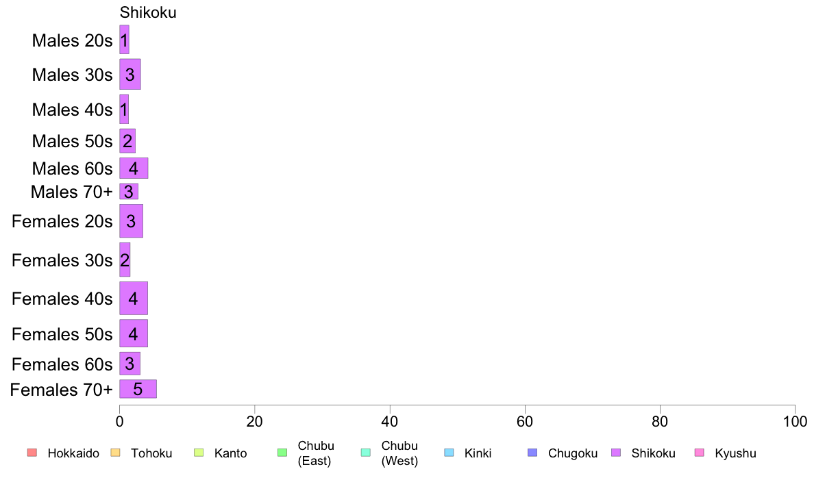The height and width of the screenshot is (504, 814).
Task: Select the Kyushu pink legend swatch
Action: point(700,453)
